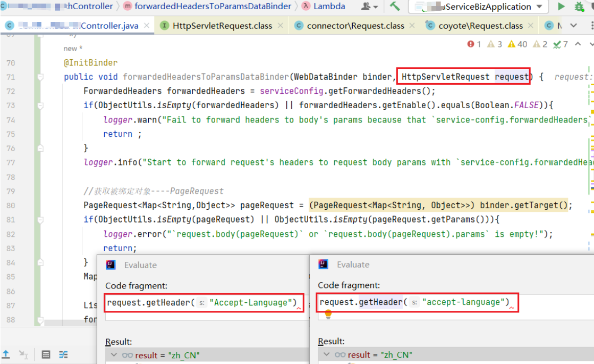594x364 pixels.
Task: Click the blue upward arrow icon in debug toolbar
Action: pyautogui.click(x=6, y=354)
